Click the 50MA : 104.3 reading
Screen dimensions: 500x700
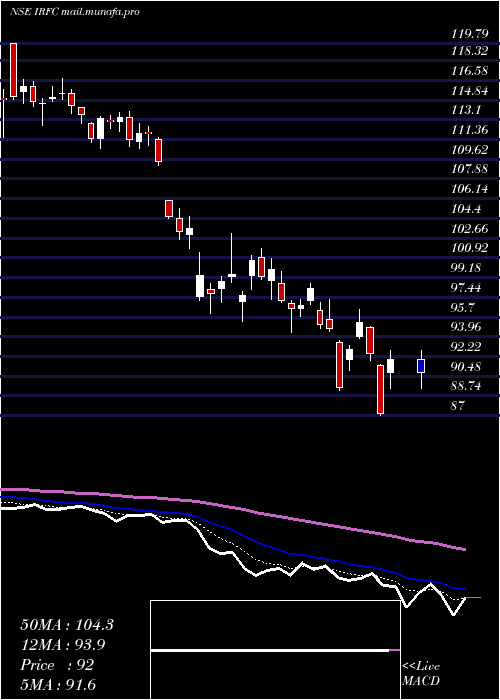tap(67, 625)
